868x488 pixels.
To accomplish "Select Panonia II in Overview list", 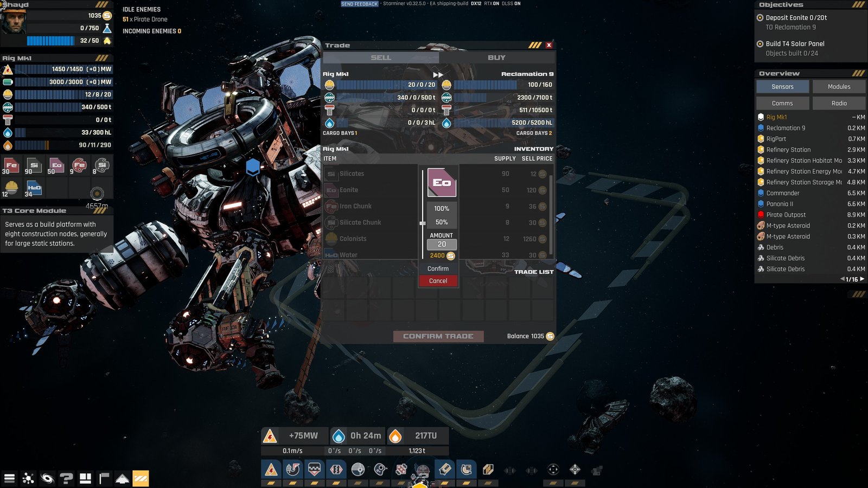I will pos(811,204).
